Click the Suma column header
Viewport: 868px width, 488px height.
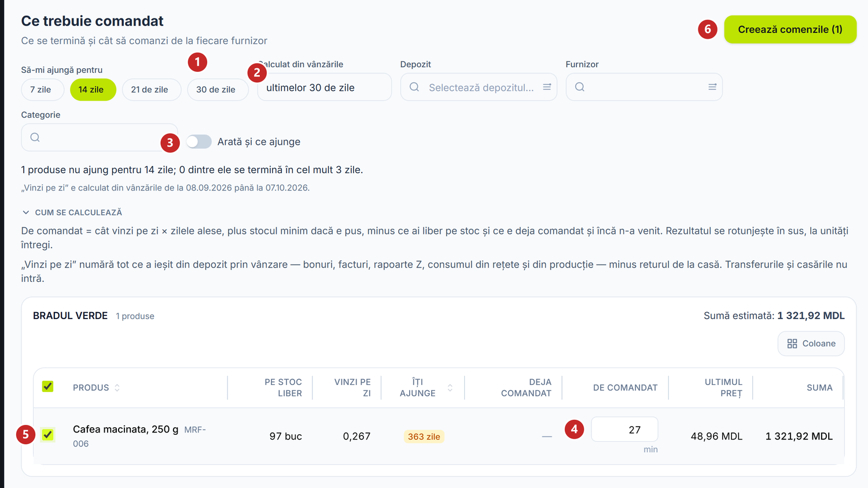[x=819, y=388]
